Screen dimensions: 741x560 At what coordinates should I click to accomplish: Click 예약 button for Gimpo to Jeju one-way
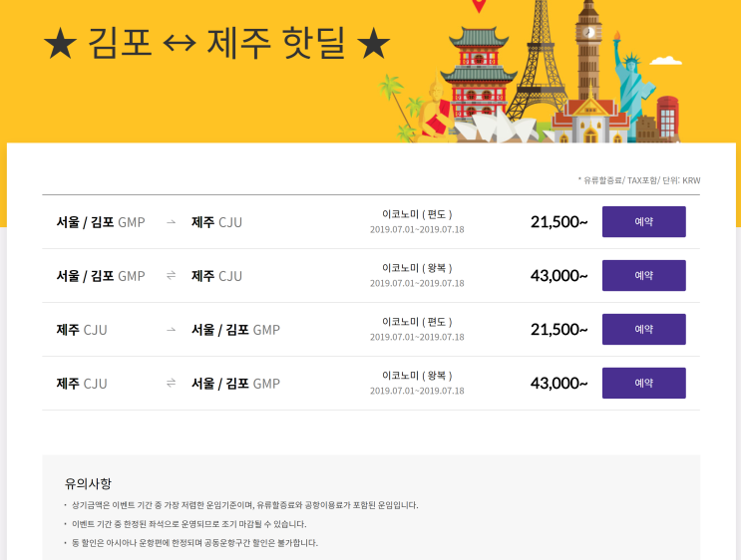tap(643, 221)
